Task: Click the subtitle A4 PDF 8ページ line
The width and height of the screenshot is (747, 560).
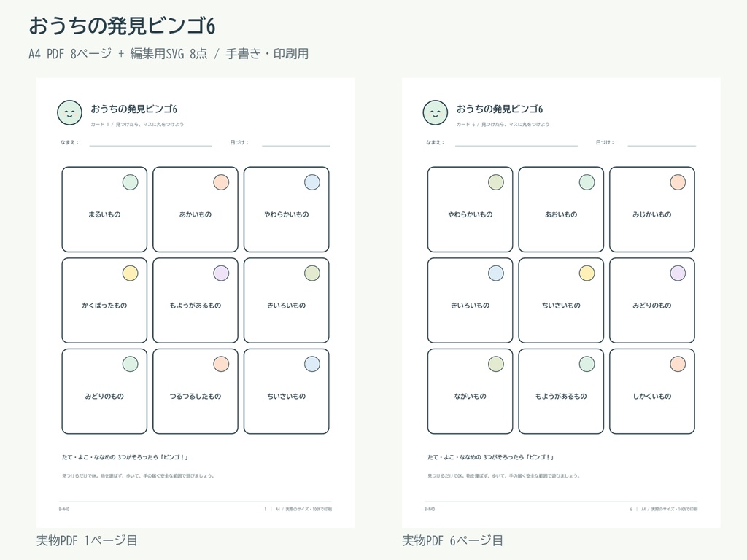Action: pyautogui.click(x=169, y=54)
